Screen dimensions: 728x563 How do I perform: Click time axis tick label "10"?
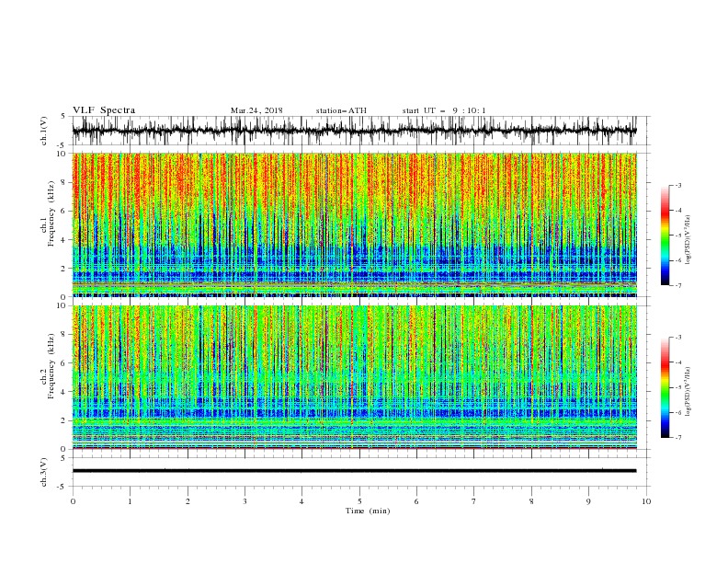(x=646, y=501)
